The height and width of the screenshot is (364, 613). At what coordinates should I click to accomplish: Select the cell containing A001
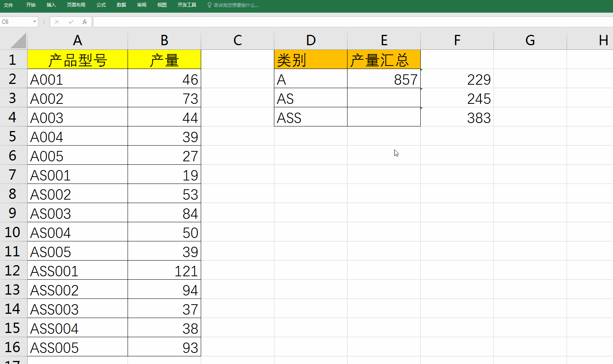click(77, 79)
